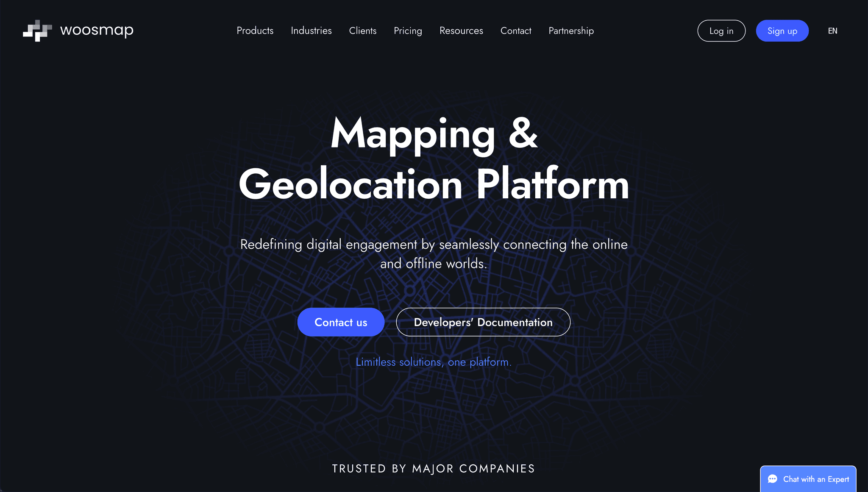The image size is (868, 492).
Task: Click the Clients navigation item
Action: [362, 31]
